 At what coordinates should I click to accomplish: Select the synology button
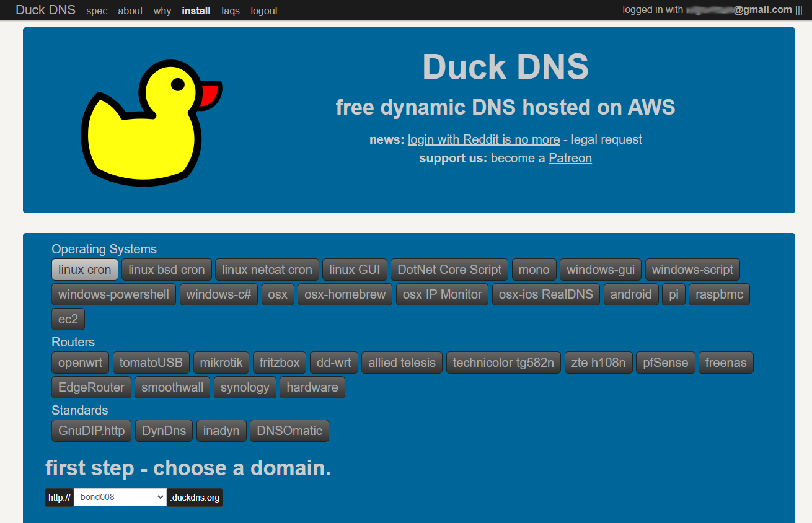[x=245, y=387]
